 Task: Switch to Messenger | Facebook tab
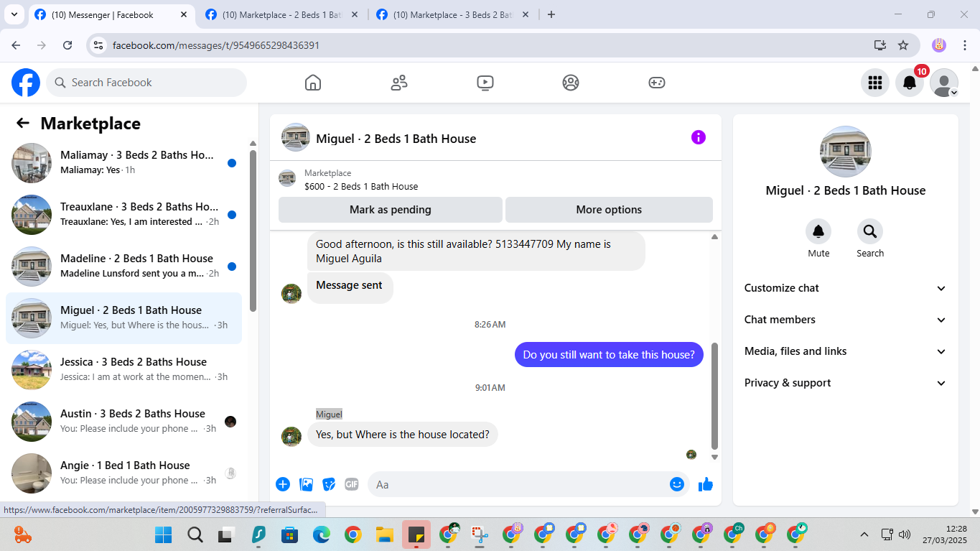(x=111, y=14)
